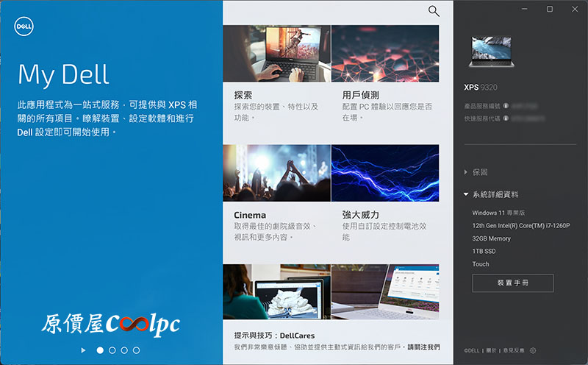The height and width of the screenshot is (365, 588).
Task: Select the third carousel page dot
Action: [x=124, y=350]
